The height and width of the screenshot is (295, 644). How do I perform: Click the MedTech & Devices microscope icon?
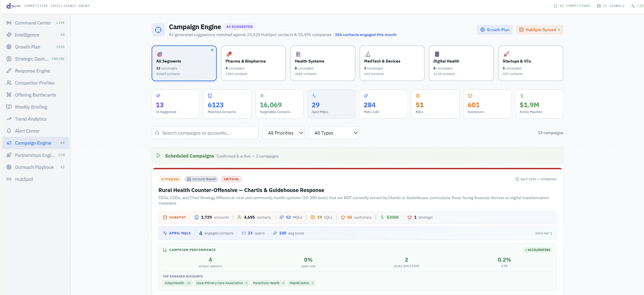(368, 54)
